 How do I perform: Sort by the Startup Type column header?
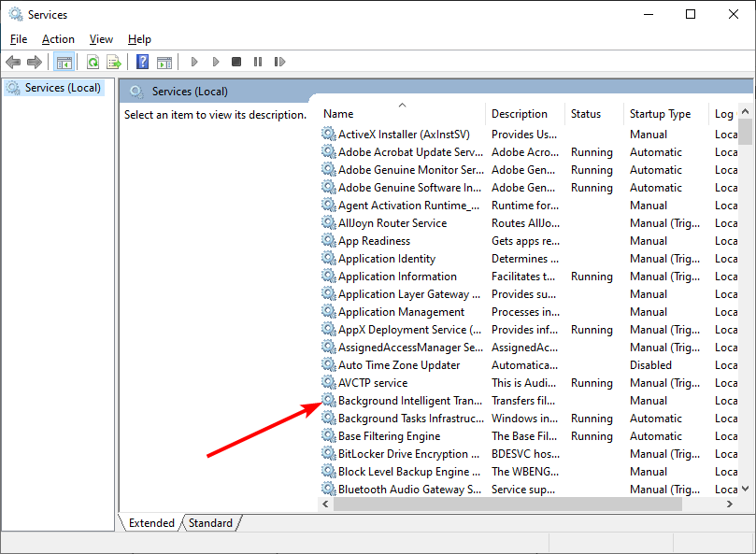click(666, 114)
